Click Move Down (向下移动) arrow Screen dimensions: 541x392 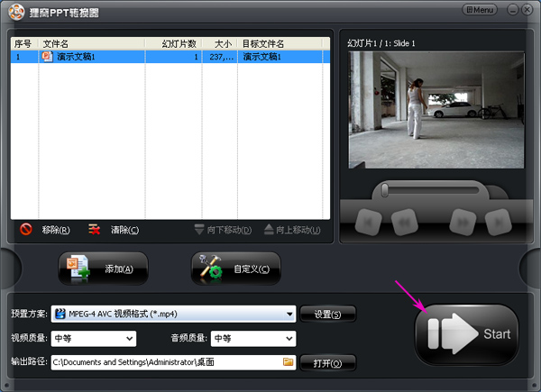click(x=199, y=229)
